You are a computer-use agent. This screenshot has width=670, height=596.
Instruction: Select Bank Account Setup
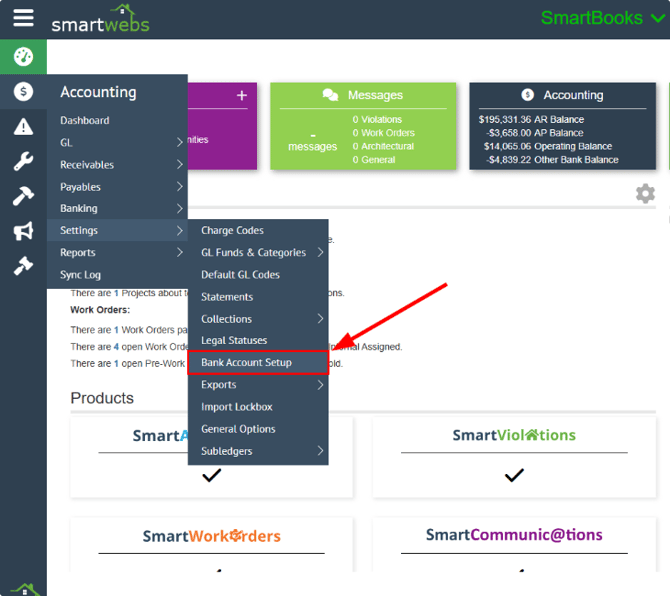258,363
